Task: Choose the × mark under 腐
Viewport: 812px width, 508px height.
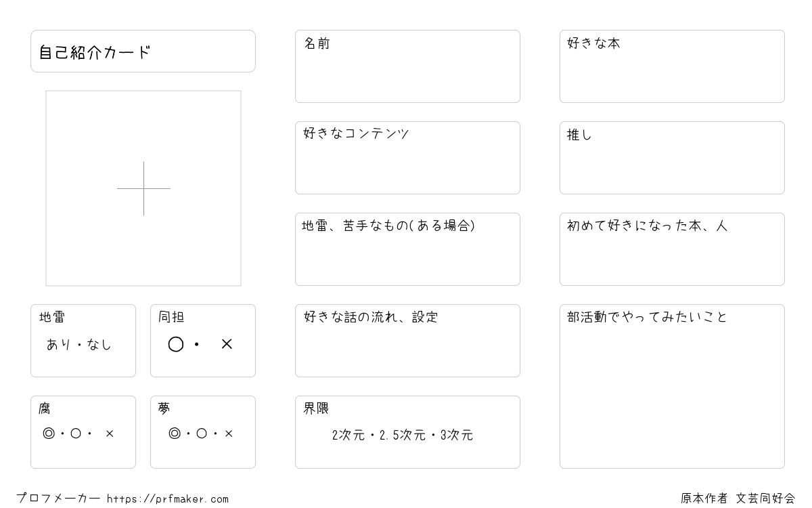Action: 110,433
